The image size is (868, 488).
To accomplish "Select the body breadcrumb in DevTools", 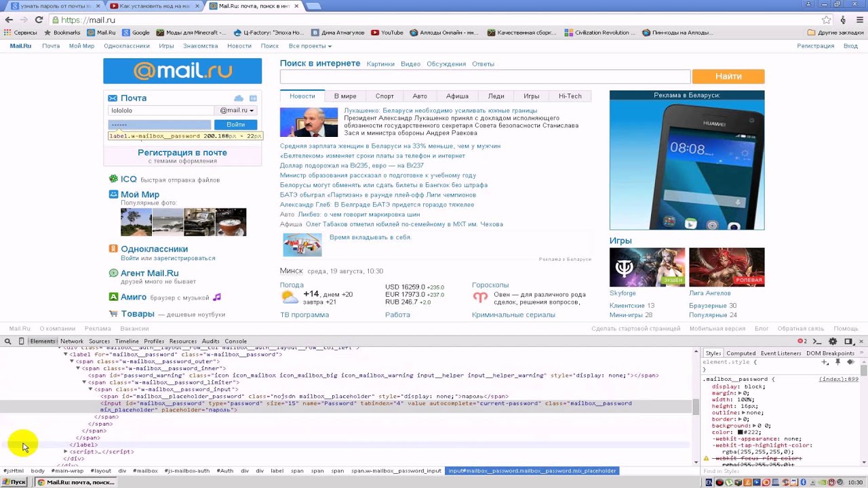I will [37, 470].
